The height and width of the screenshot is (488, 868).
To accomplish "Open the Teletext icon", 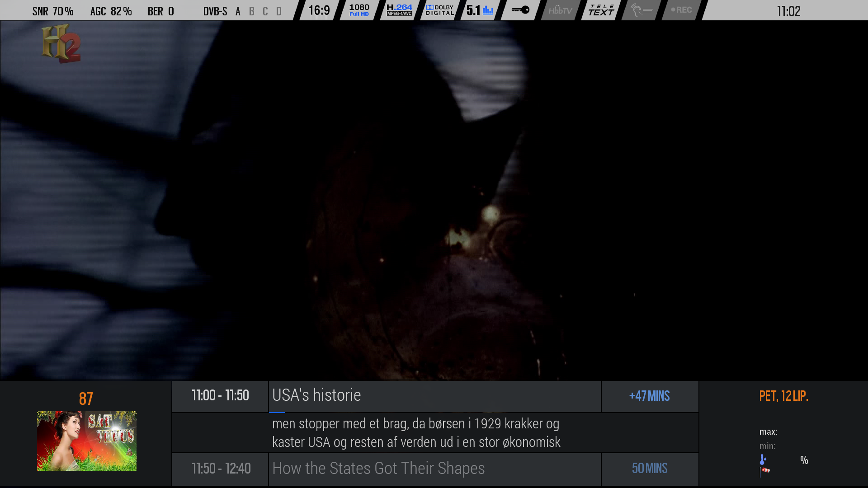I will click(601, 10).
